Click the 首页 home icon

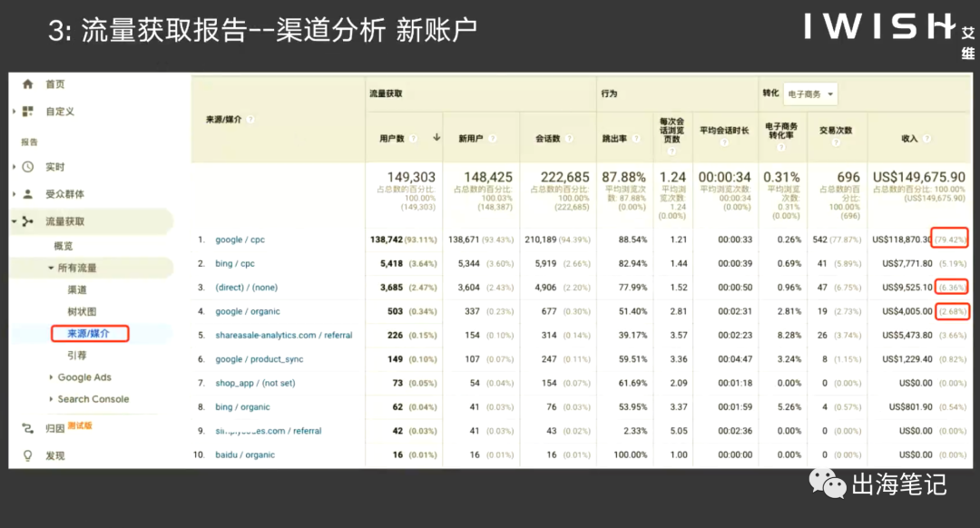[x=26, y=84]
